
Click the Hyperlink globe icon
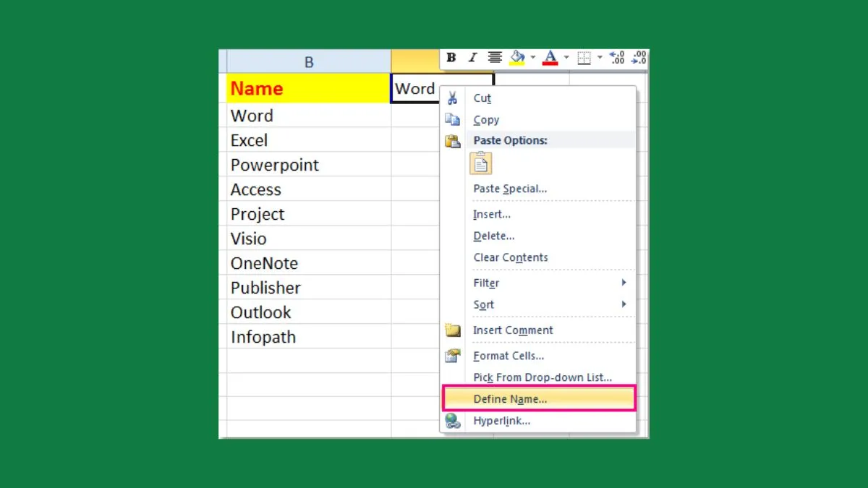coord(453,421)
